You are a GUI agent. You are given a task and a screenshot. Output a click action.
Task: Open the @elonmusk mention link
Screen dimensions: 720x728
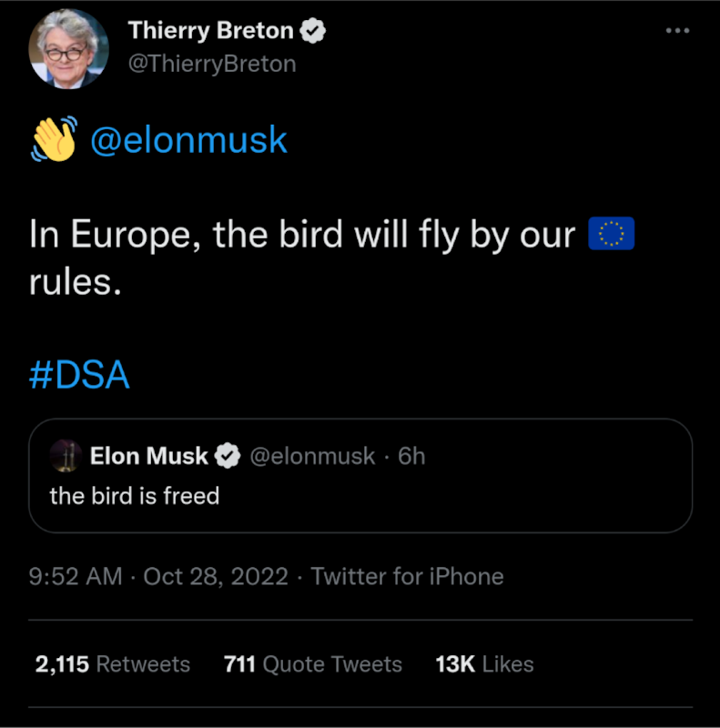pos(188,140)
